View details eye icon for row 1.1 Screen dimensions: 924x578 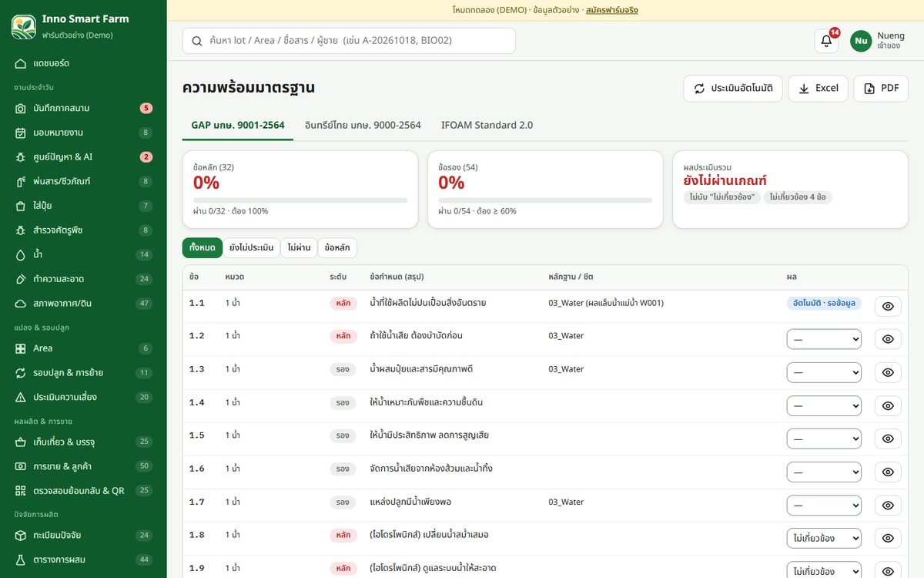pyautogui.click(x=888, y=307)
